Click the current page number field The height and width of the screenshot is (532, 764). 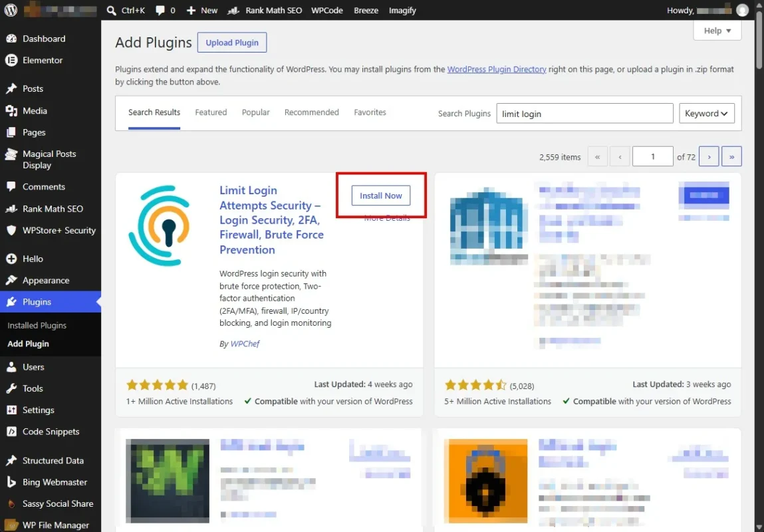(x=653, y=156)
